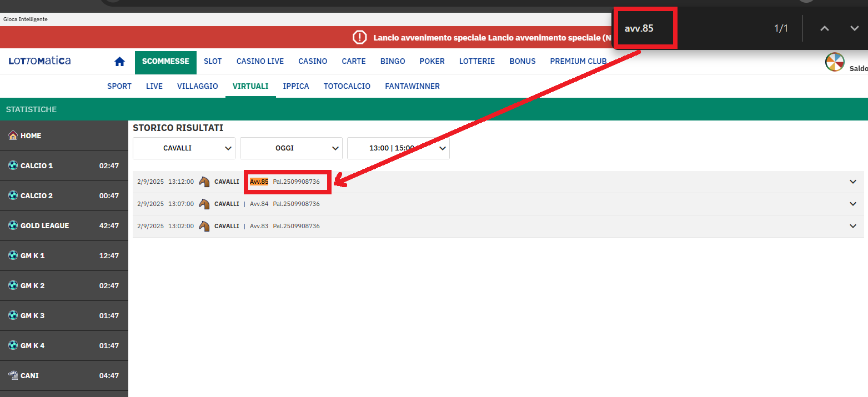Open the CASINO LIVE menu item

[x=260, y=61]
